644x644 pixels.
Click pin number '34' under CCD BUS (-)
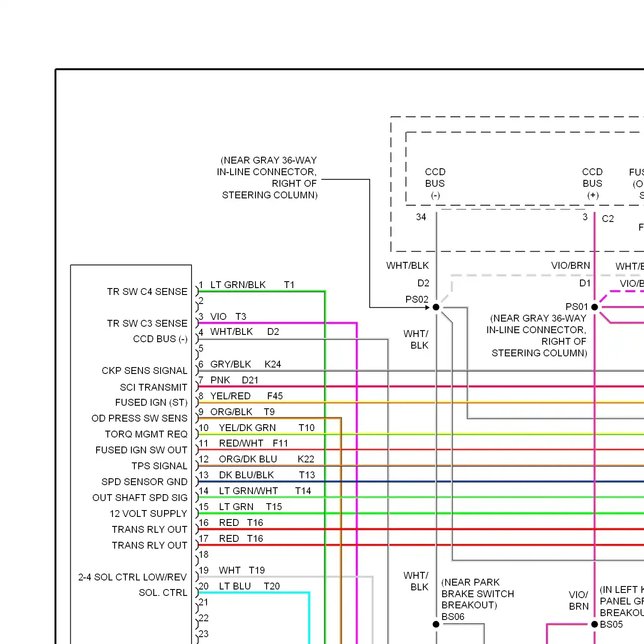pos(421,217)
